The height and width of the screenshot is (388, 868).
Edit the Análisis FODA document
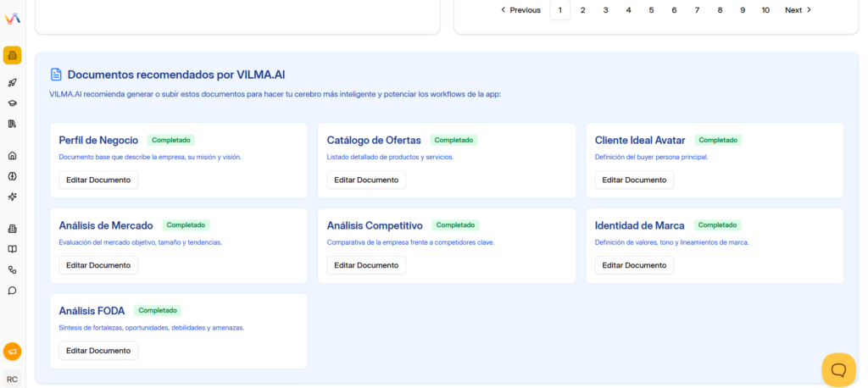[x=98, y=350]
